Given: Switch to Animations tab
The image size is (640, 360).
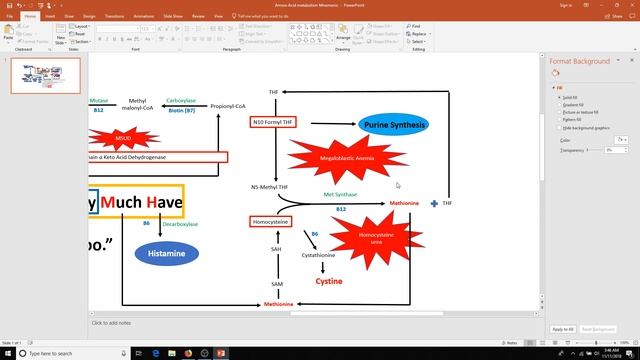Looking at the screenshot, I should coord(144,16).
